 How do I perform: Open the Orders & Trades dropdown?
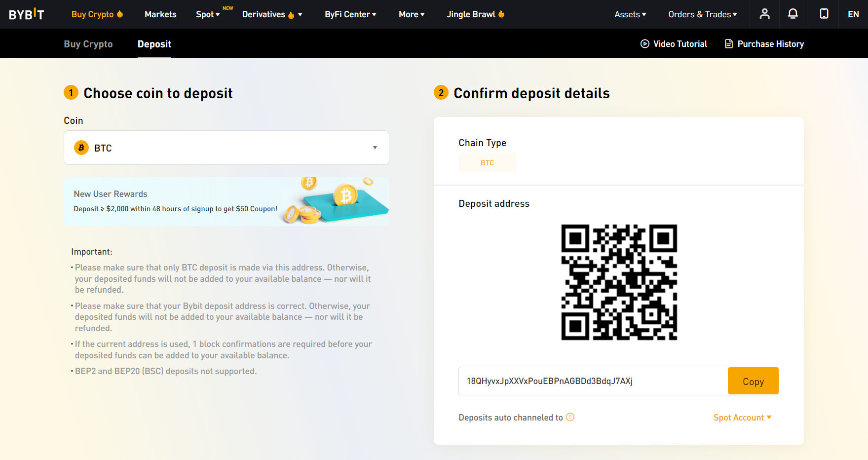(x=703, y=14)
